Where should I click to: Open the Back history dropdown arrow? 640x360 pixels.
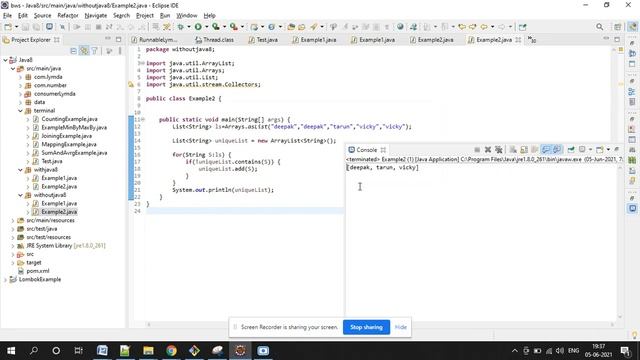[x=492, y=27]
